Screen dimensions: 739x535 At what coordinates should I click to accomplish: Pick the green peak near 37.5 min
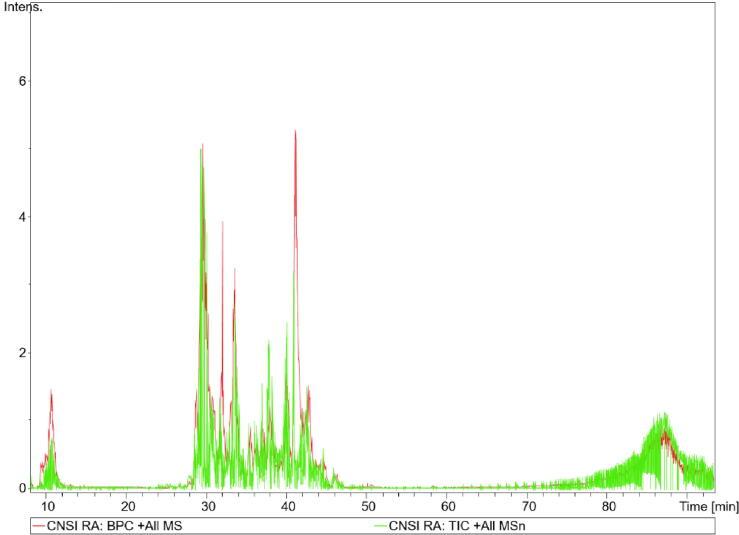268,343
